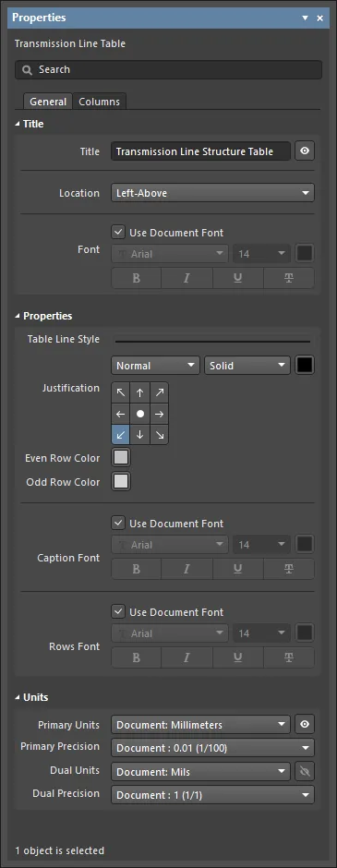Open Primary Units dropdown
The width and height of the screenshot is (337, 868).
(x=200, y=724)
